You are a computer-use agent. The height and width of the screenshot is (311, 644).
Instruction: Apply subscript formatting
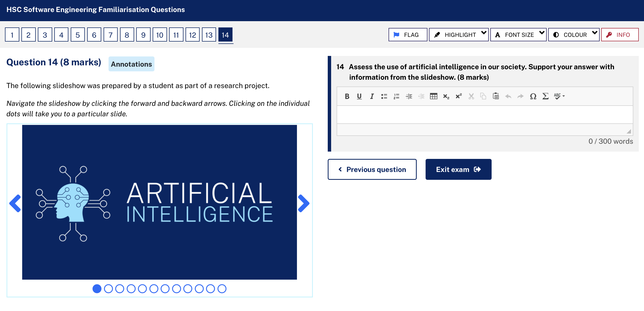pos(446,96)
